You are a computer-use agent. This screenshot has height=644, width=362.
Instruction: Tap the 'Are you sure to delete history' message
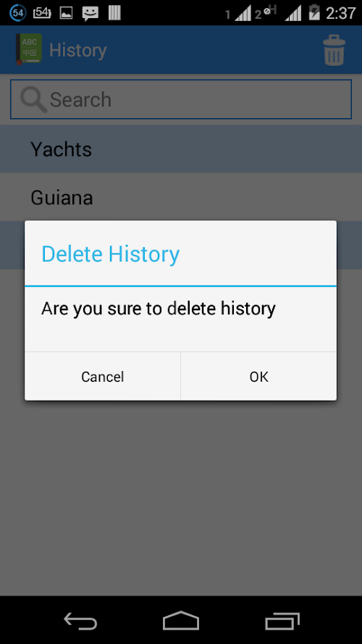pos(159,309)
